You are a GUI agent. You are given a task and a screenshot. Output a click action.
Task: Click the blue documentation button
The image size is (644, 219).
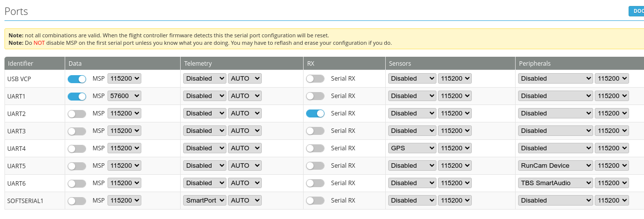click(x=637, y=11)
